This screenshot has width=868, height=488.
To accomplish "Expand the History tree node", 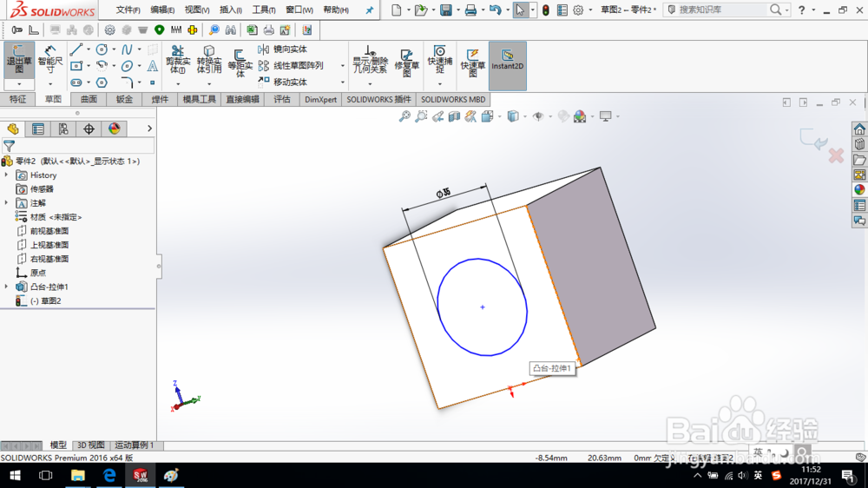I will [7, 175].
